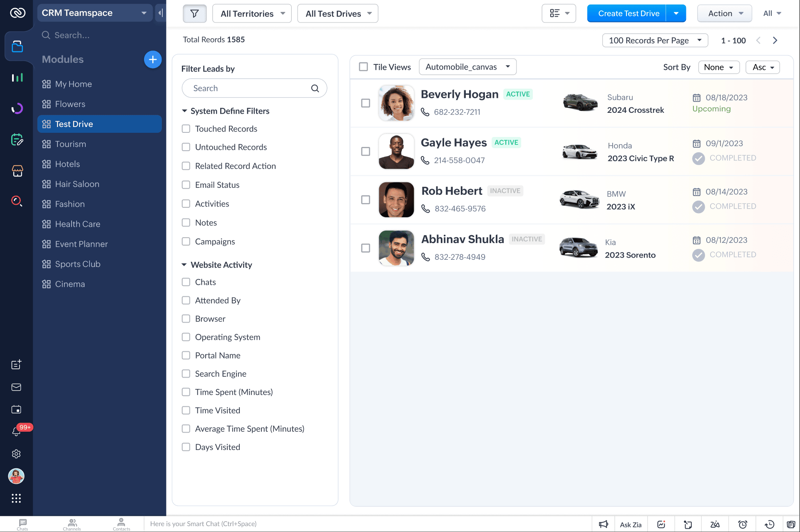This screenshot has height=532, width=800.
Task: Open Rob Hebert's record
Action: (x=452, y=191)
